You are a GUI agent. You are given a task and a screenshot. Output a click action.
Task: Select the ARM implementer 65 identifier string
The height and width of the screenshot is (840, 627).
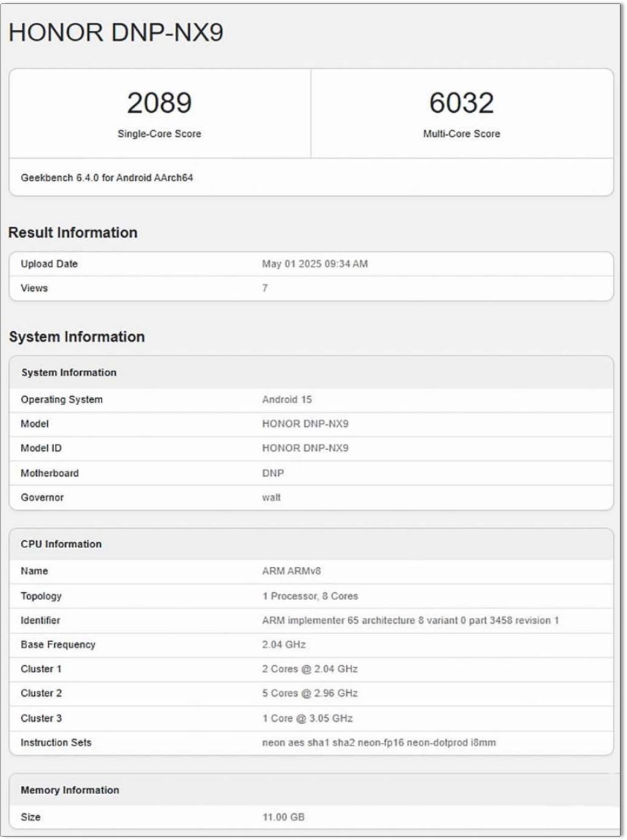click(411, 621)
